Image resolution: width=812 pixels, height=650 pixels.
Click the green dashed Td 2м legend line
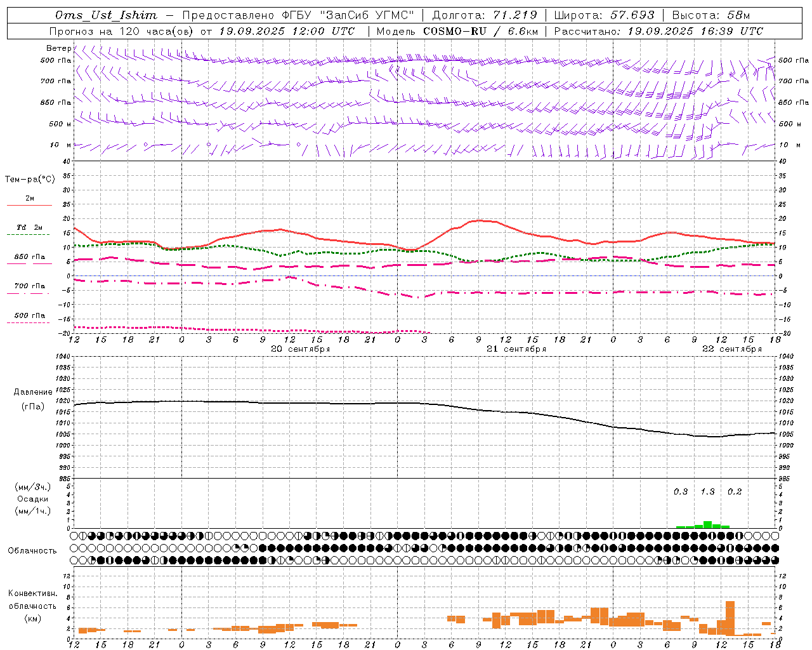click(29, 235)
